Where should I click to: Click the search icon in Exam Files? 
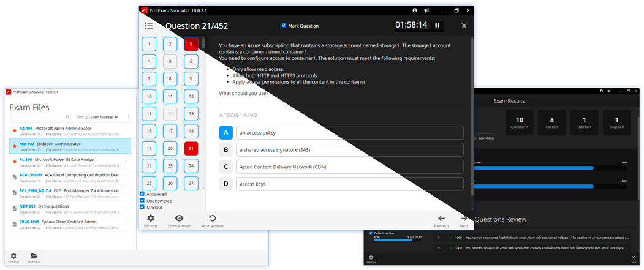pyautogui.click(x=68, y=117)
